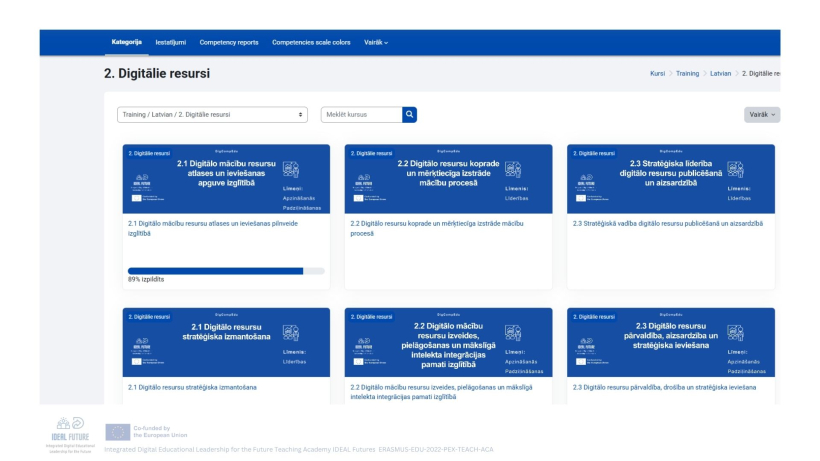Go to Kursi in the breadcrumb
This screenshot has width=820, height=461.
[657, 74]
